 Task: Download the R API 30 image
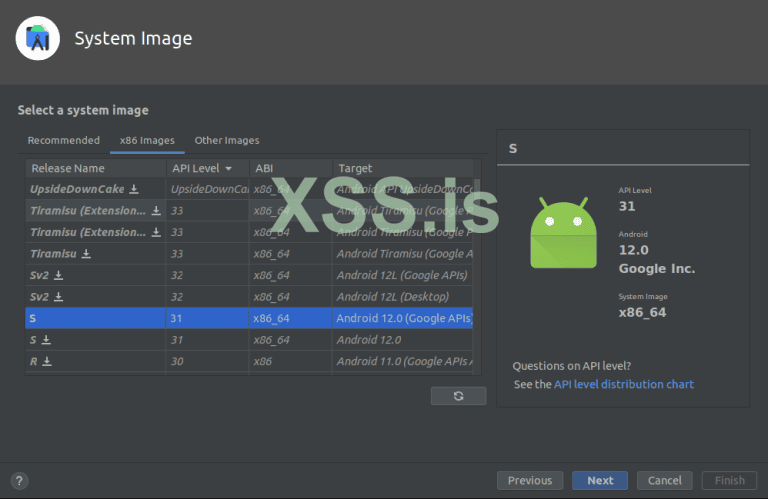click(47, 361)
